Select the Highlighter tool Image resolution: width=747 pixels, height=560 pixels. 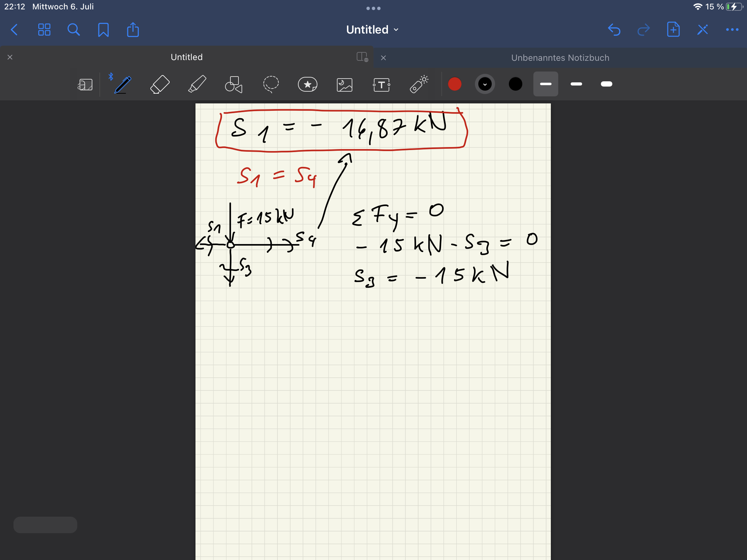197,84
